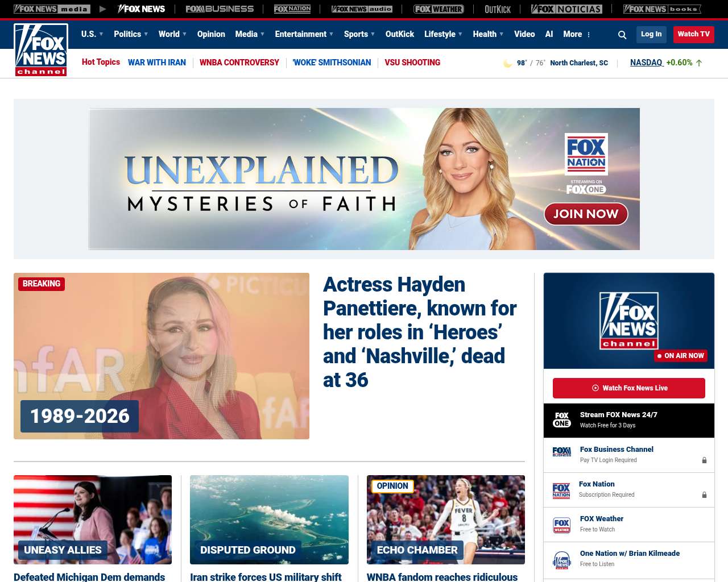This screenshot has width=728, height=582.
Task: Click the FOX Weather sidebar icon
Action: tap(562, 525)
